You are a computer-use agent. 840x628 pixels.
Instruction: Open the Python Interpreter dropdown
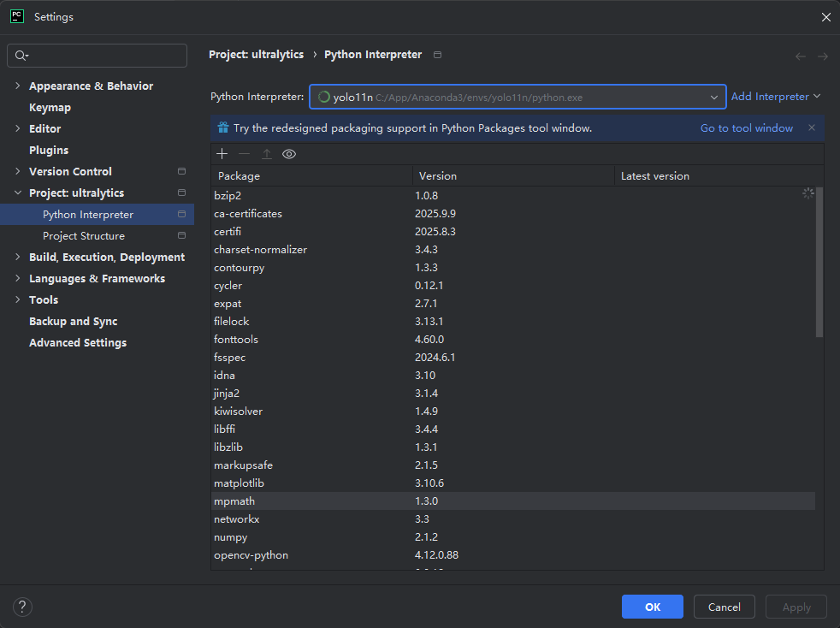point(713,98)
